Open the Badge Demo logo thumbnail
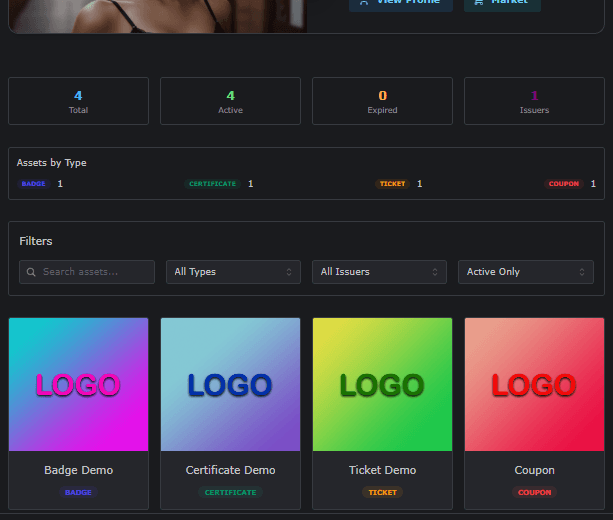 click(79, 385)
